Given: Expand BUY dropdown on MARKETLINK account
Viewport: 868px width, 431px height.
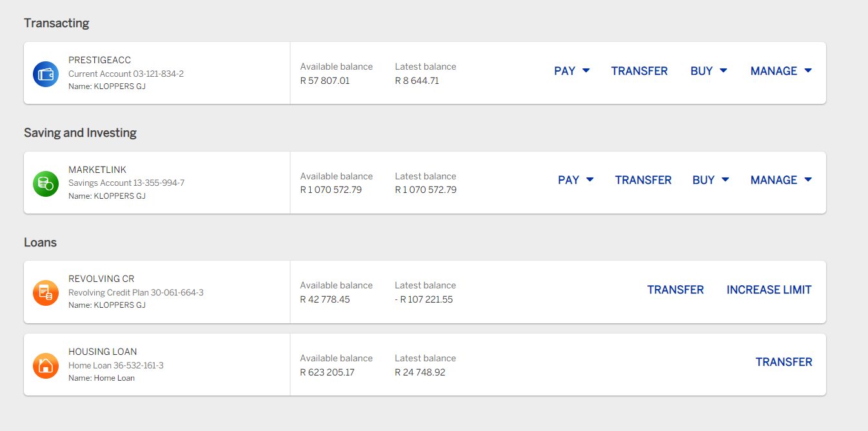Looking at the screenshot, I should click(x=711, y=180).
